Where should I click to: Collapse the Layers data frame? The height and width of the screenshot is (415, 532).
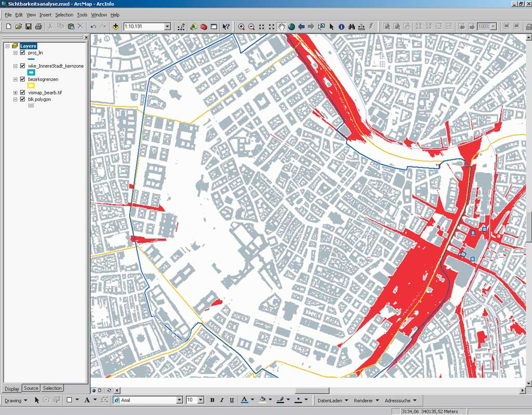pyautogui.click(x=7, y=46)
